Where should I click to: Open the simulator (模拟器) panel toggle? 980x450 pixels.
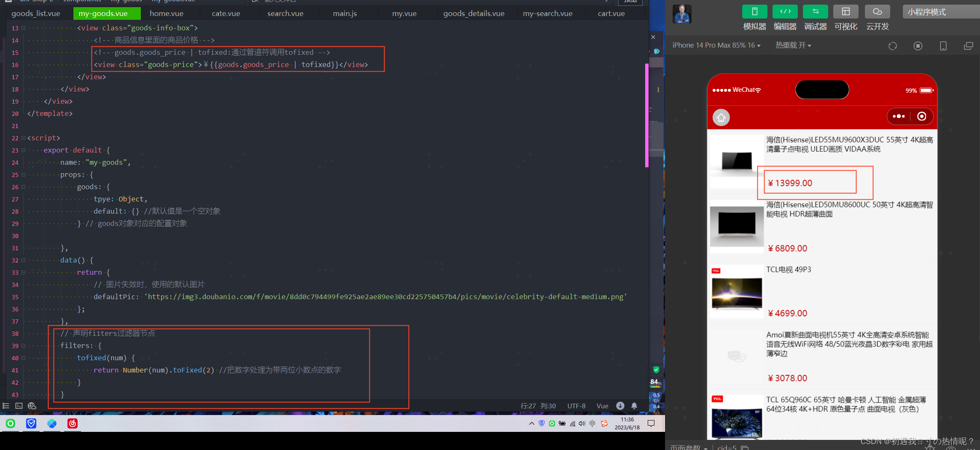[754, 12]
